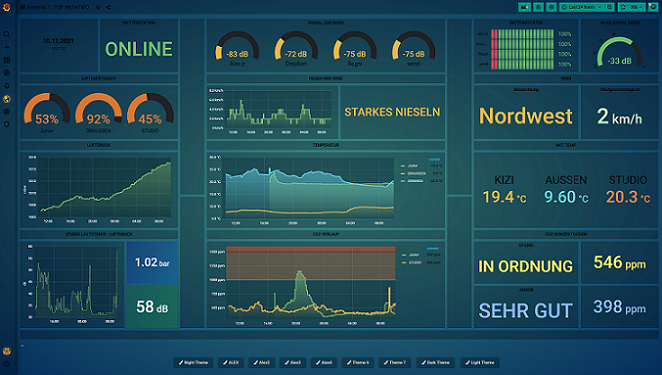Click the 398 ppm junior CO2 value
Image resolution: width=662 pixels, height=375 pixels.
point(619,307)
